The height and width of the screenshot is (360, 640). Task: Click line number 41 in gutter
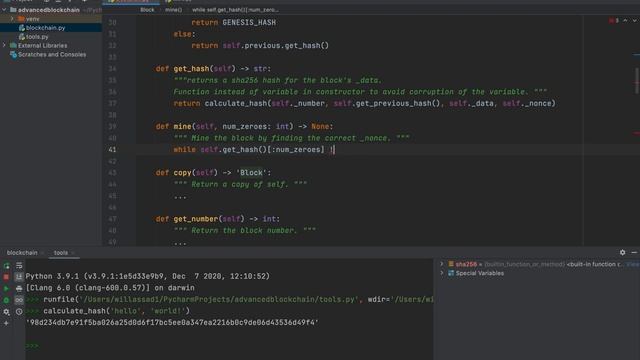[x=112, y=150]
